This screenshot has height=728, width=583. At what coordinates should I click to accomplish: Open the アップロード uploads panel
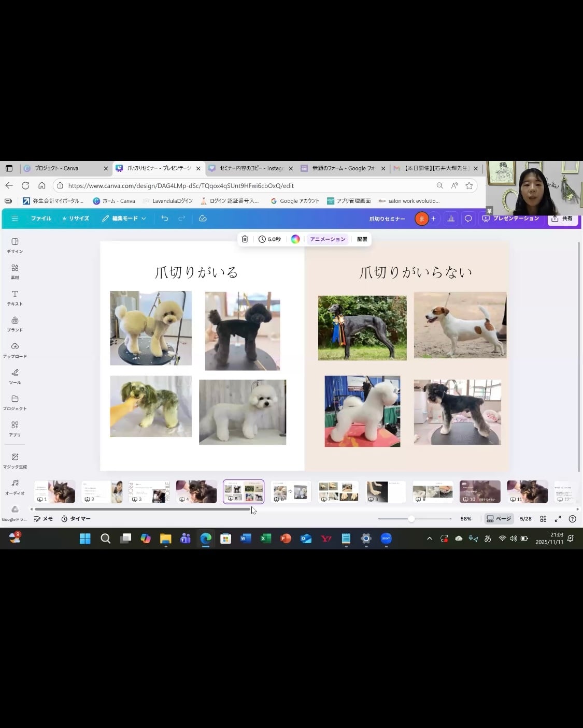(15, 350)
